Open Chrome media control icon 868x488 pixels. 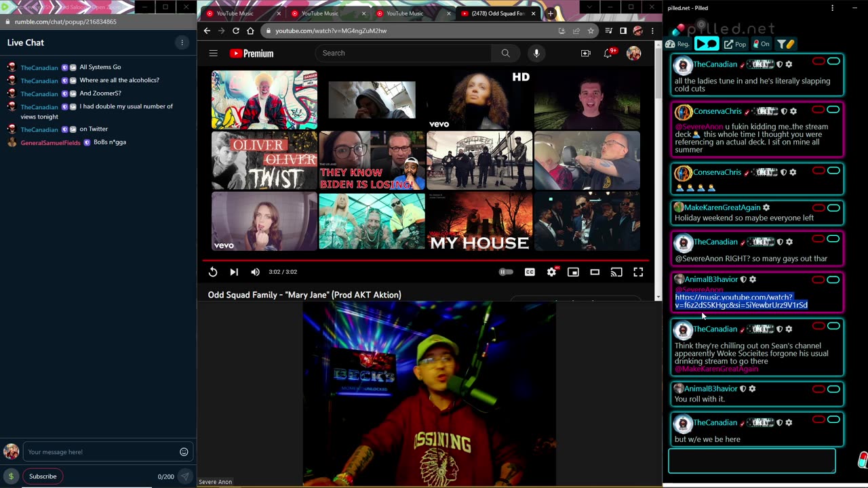(608, 30)
